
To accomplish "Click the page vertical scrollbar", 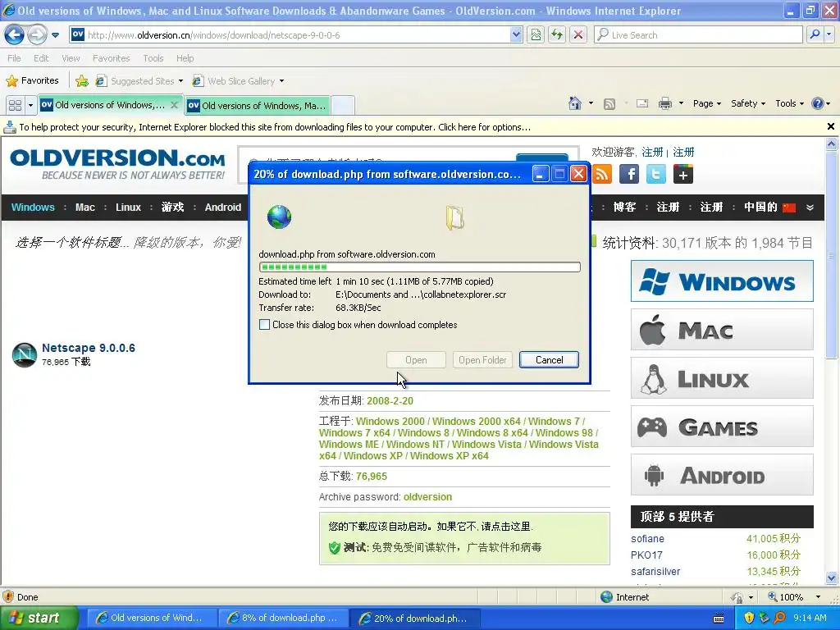I will point(831,361).
